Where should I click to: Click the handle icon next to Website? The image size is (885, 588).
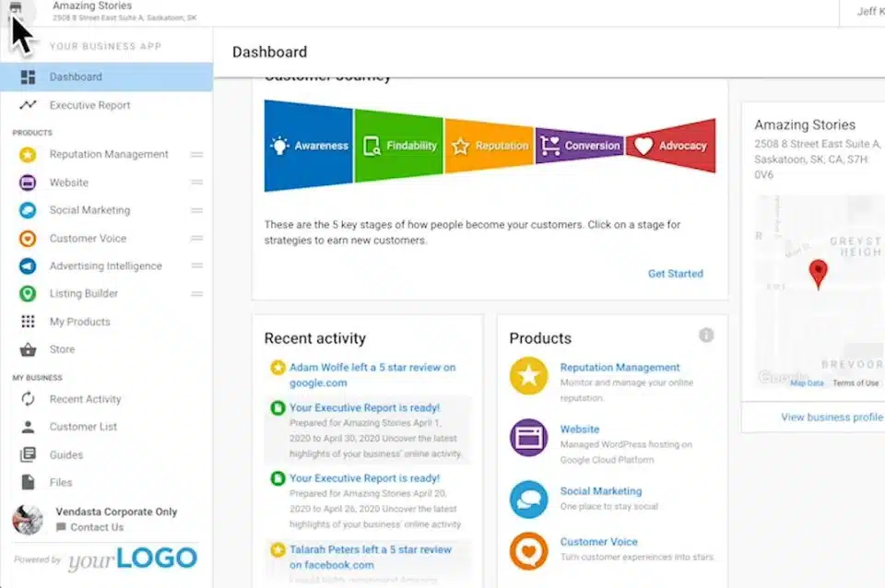click(x=196, y=182)
